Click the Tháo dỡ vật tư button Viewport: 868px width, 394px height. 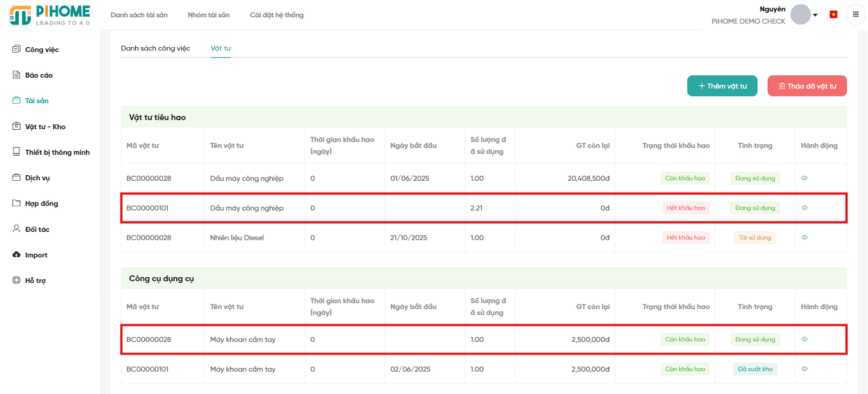click(x=807, y=86)
